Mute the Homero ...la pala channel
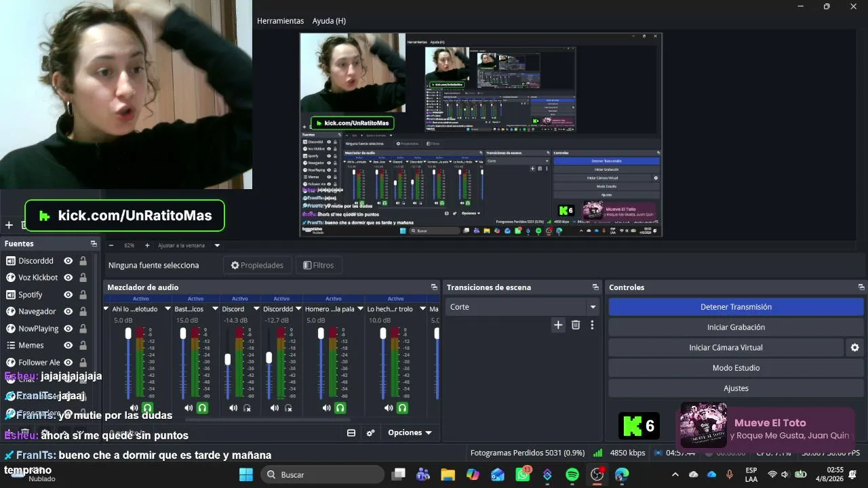Image resolution: width=868 pixels, height=488 pixels. pos(327,408)
